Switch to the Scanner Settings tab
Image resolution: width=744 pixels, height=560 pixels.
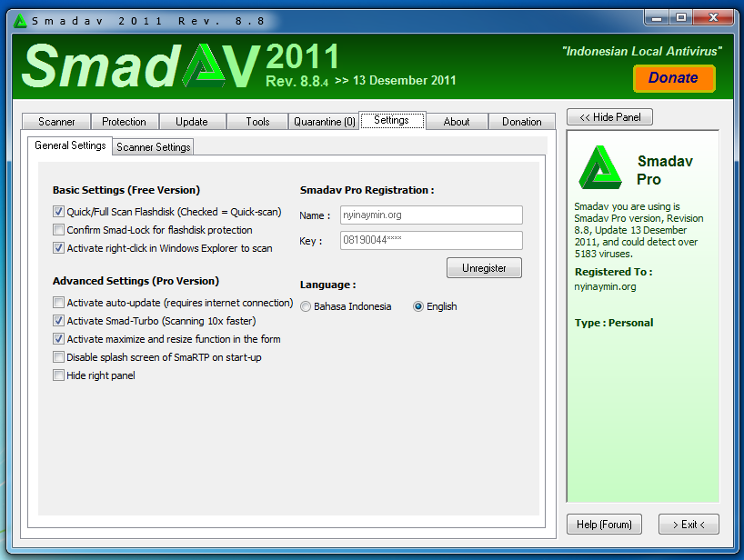(x=152, y=146)
